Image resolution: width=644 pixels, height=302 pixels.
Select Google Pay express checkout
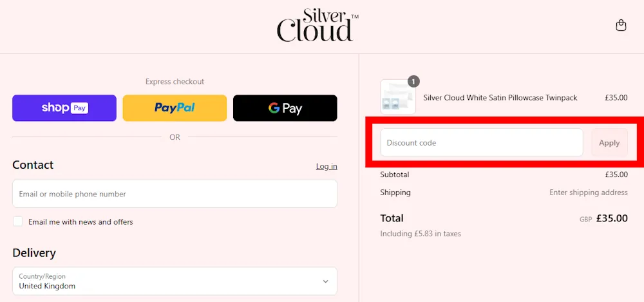[x=285, y=108]
